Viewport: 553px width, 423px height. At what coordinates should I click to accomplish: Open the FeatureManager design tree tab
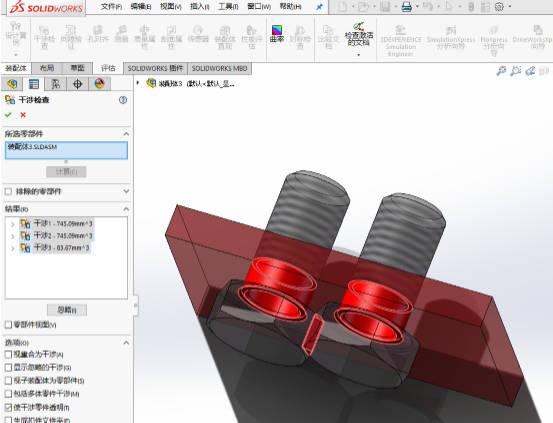(x=12, y=84)
